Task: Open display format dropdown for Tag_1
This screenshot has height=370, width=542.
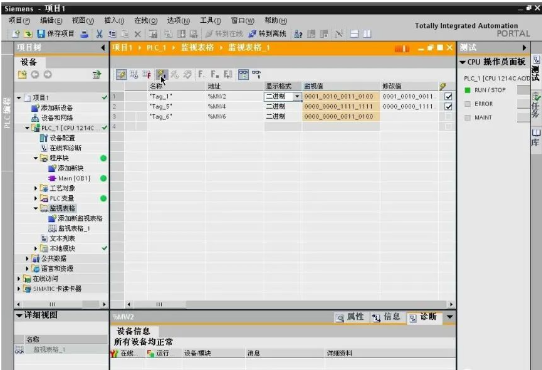Action: 297,96
